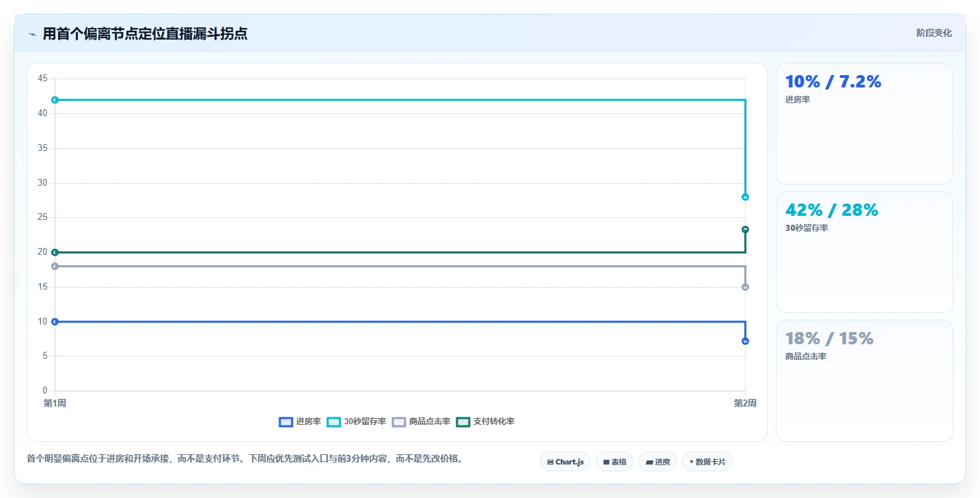This screenshot has width=980, height=498.
Task: Click the 进房率 caption in the first card
Action: (x=798, y=100)
